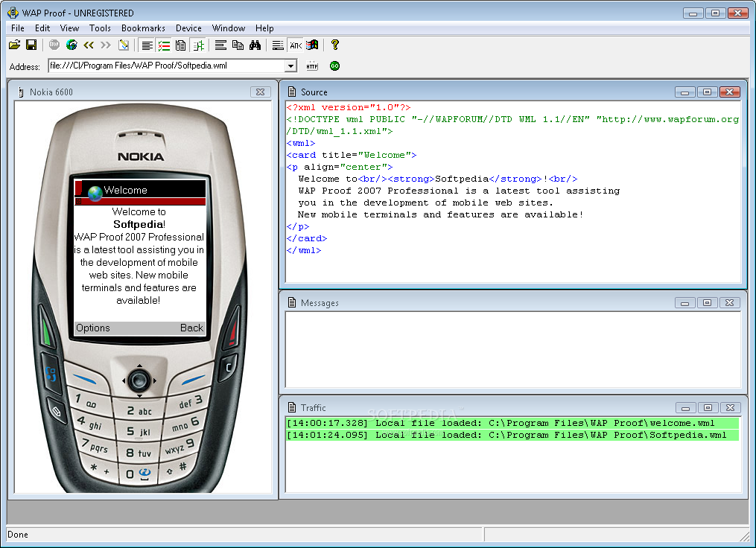756x548 pixels.
Task: Click the 4 ghi key on phone
Action: [92, 423]
